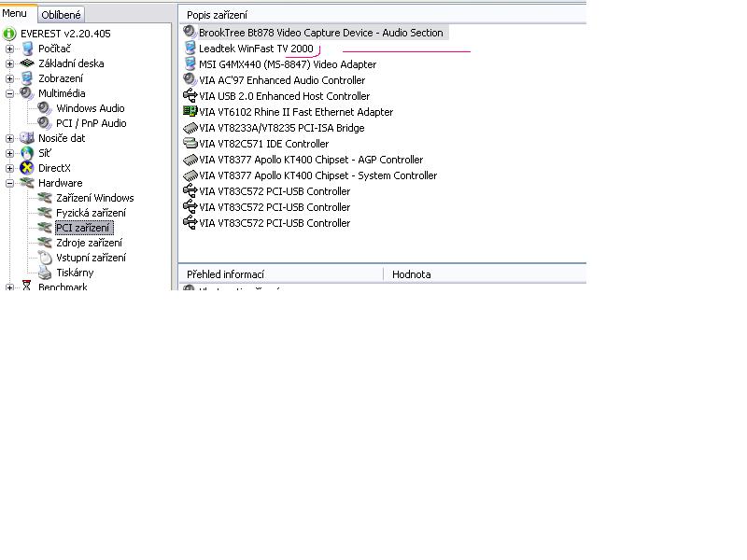Select MSI G4MX440 Video Adapter row
747x560 pixels.
[x=288, y=64]
